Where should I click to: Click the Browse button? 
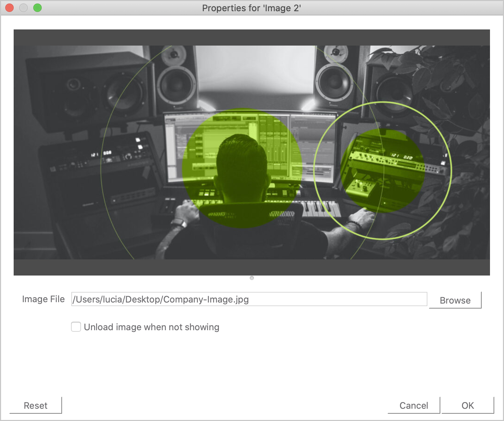[x=455, y=300]
